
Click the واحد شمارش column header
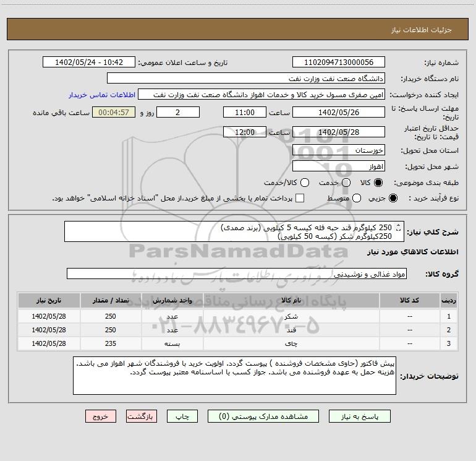point(172,301)
